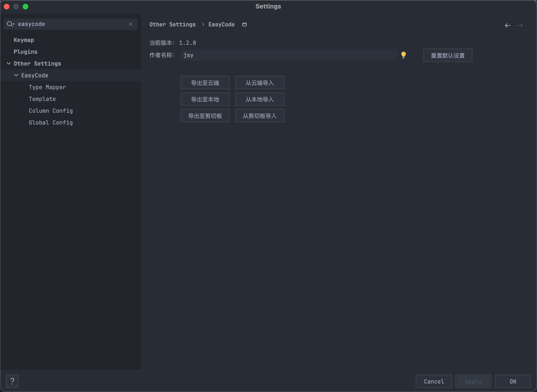
Task: Collapse the EasyCode tree node
Action: [x=16, y=75]
